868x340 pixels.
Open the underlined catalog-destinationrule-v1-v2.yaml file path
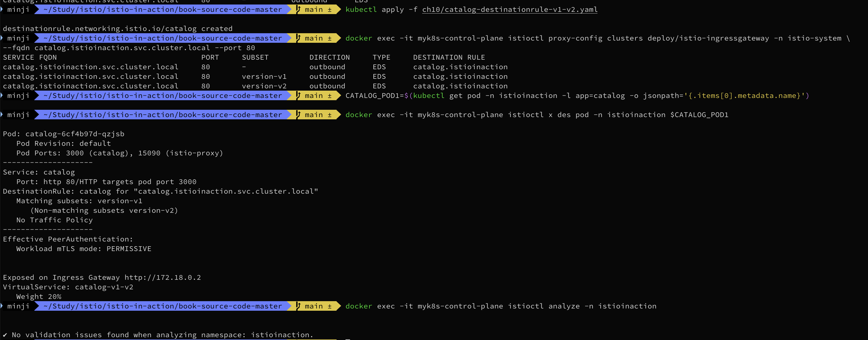pyautogui.click(x=510, y=9)
